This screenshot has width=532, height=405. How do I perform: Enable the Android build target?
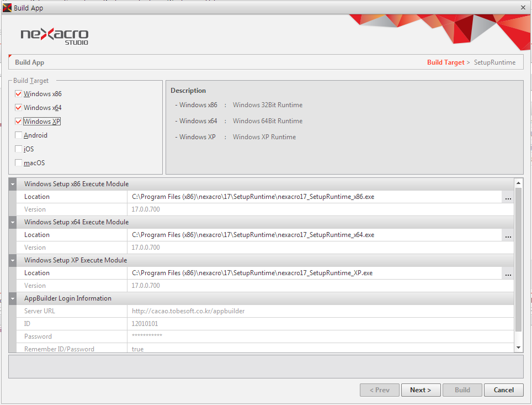point(19,135)
